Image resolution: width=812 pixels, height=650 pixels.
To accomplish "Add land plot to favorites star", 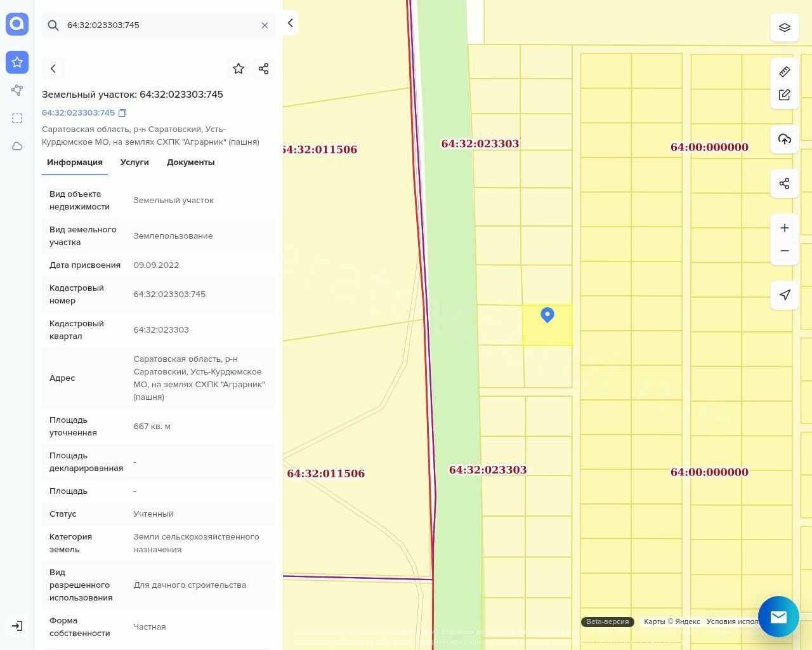I will (x=239, y=69).
